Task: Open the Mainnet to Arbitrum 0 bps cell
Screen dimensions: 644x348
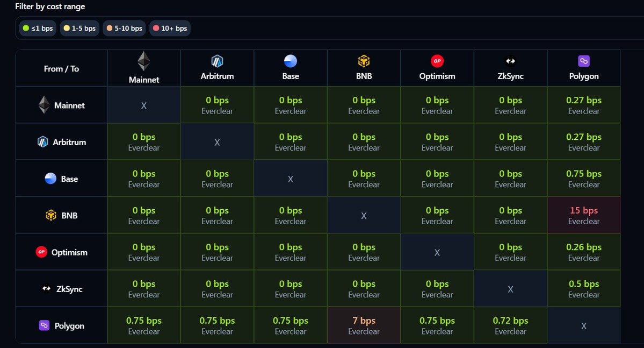Action: (217, 105)
